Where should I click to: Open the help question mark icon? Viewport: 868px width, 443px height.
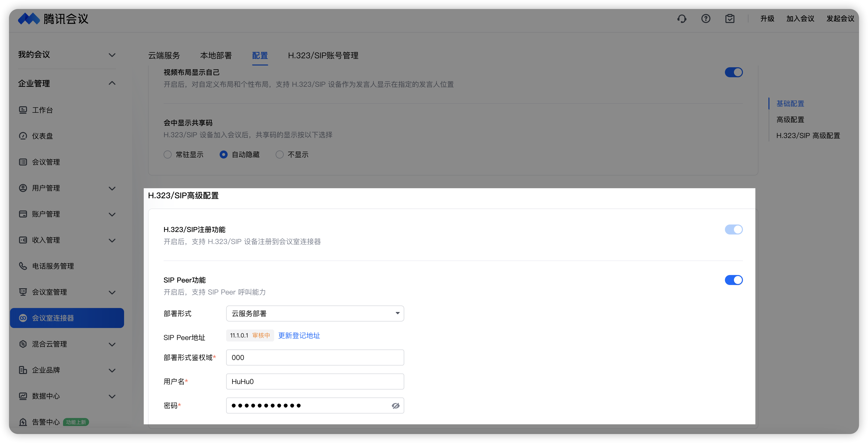[x=706, y=18]
